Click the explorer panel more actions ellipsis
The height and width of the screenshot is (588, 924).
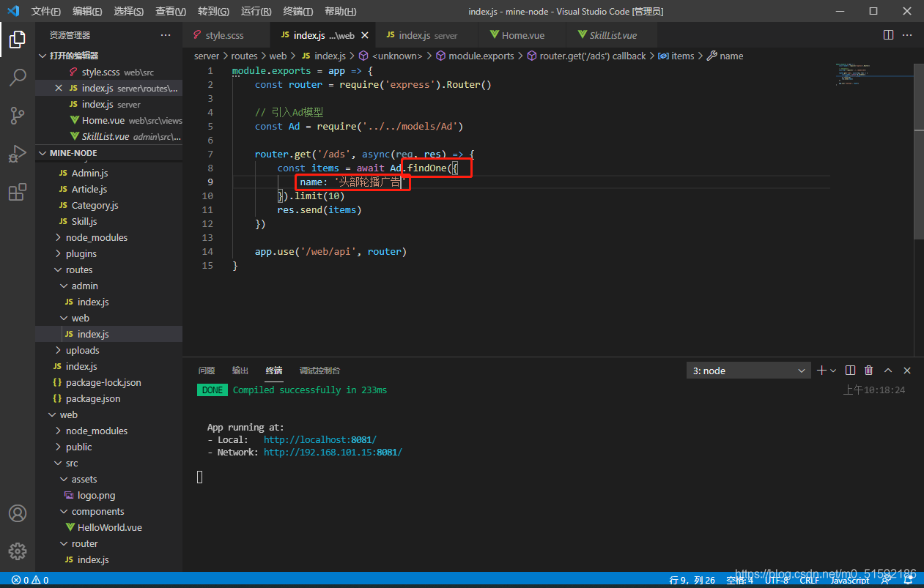tap(166, 35)
